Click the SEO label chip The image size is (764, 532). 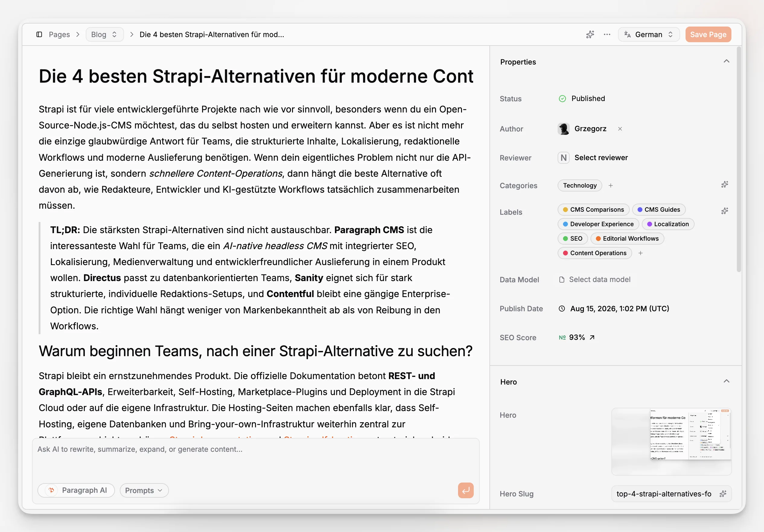pos(573,239)
